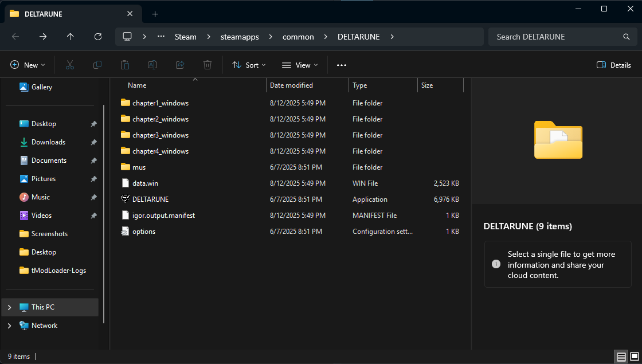This screenshot has width=642, height=364.
Task: Click the Share icon in toolbar
Action: pos(180,65)
